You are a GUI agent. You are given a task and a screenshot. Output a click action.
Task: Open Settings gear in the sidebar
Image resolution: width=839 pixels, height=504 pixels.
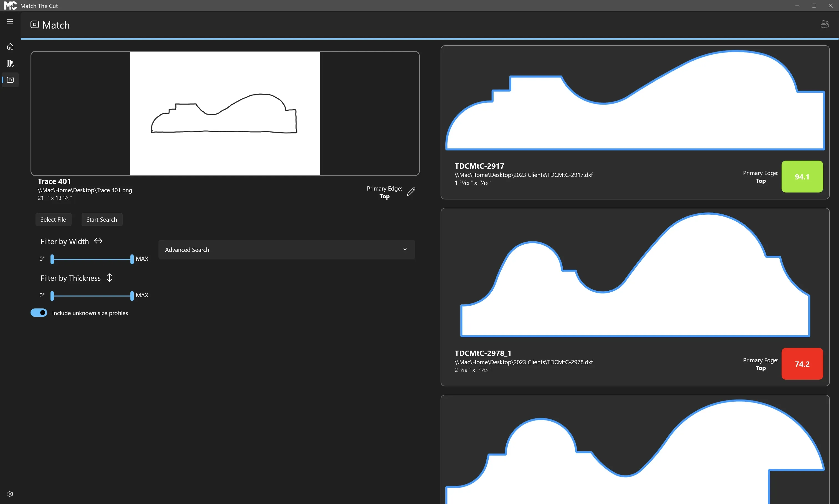pyautogui.click(x=10, y=494)
